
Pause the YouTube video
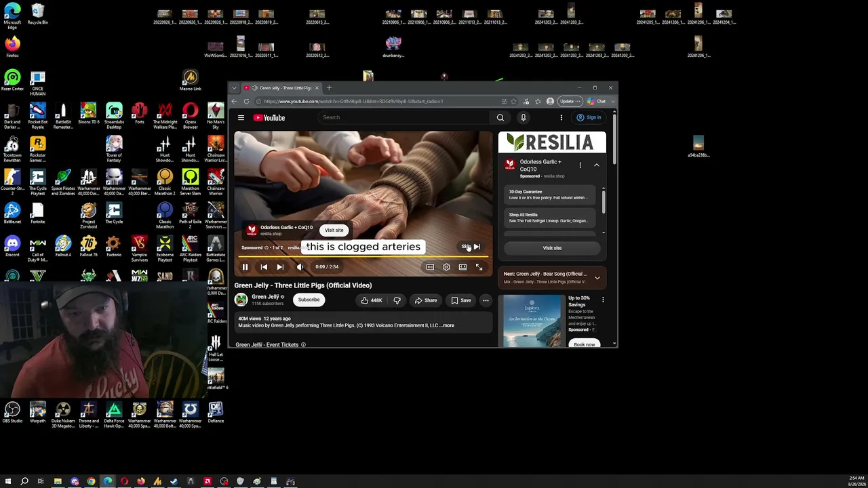pyautogui.click(x=245, y=267)
